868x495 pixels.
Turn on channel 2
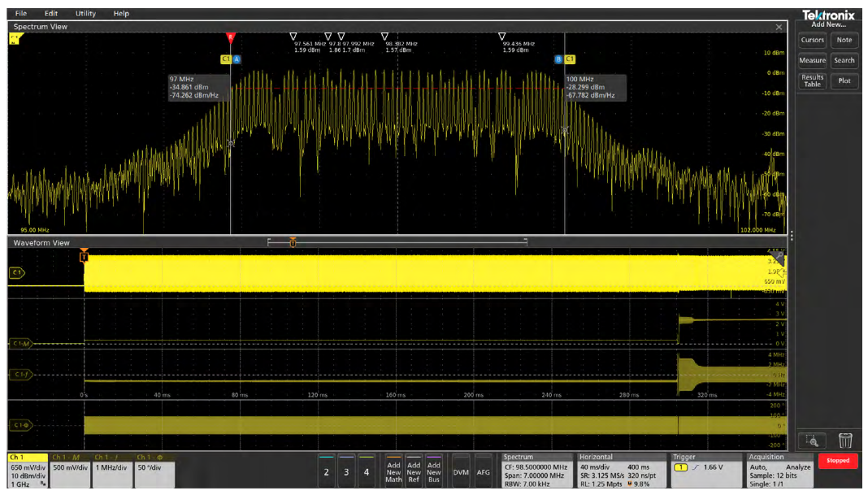pos(326,471)
